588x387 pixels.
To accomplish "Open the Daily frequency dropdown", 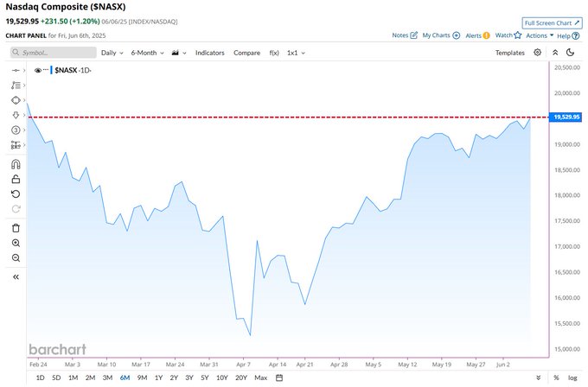I will pos(112,53).
